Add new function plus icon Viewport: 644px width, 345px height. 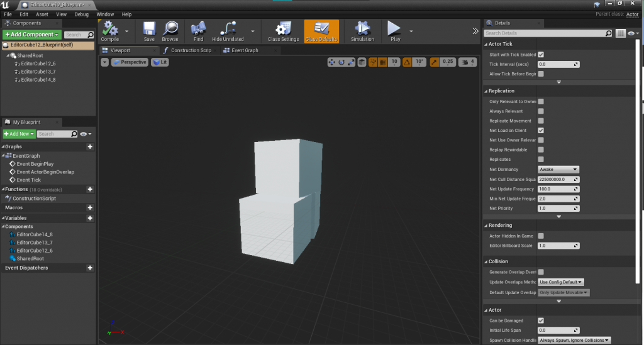[90, 189]
